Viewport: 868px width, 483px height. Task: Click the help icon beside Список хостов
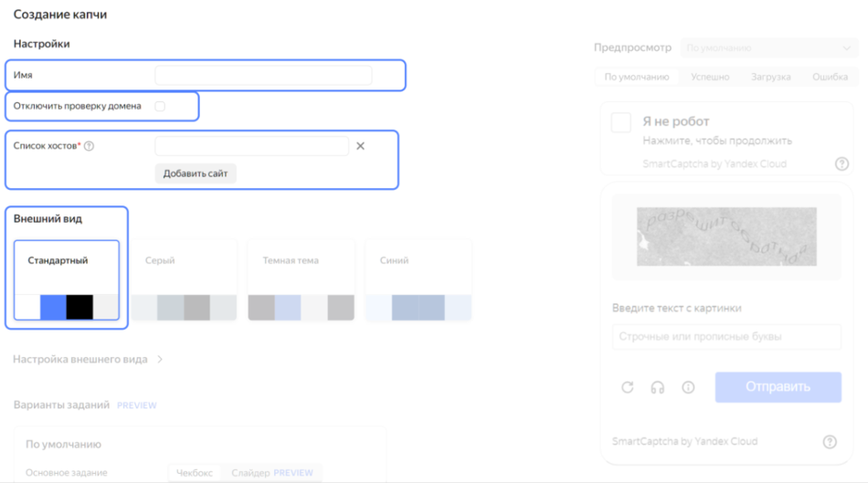click(90, 146)
